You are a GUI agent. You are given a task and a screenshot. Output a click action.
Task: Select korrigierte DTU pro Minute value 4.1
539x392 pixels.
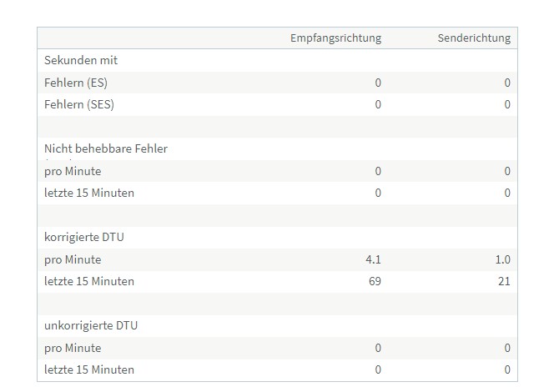pos(373,259)
